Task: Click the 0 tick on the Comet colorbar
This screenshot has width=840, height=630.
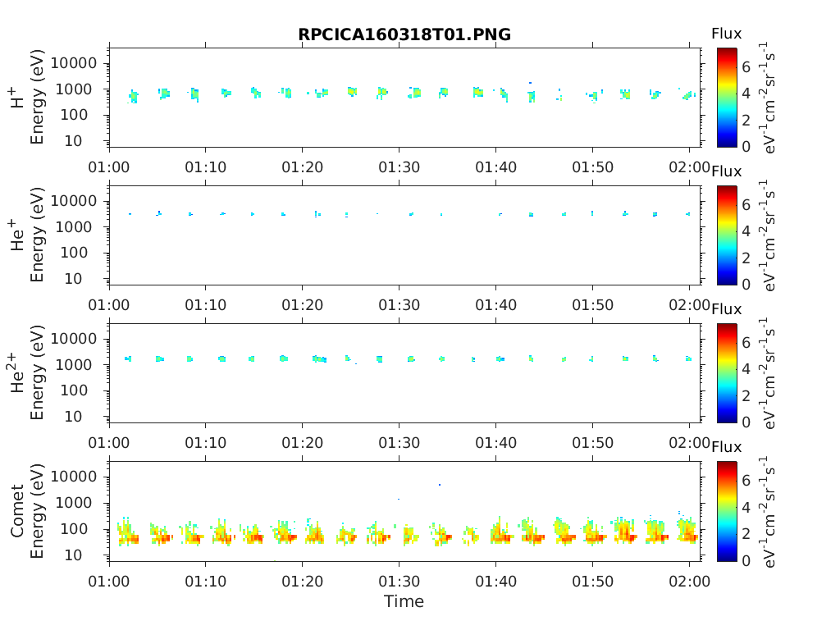Action: tap(746, 560)
